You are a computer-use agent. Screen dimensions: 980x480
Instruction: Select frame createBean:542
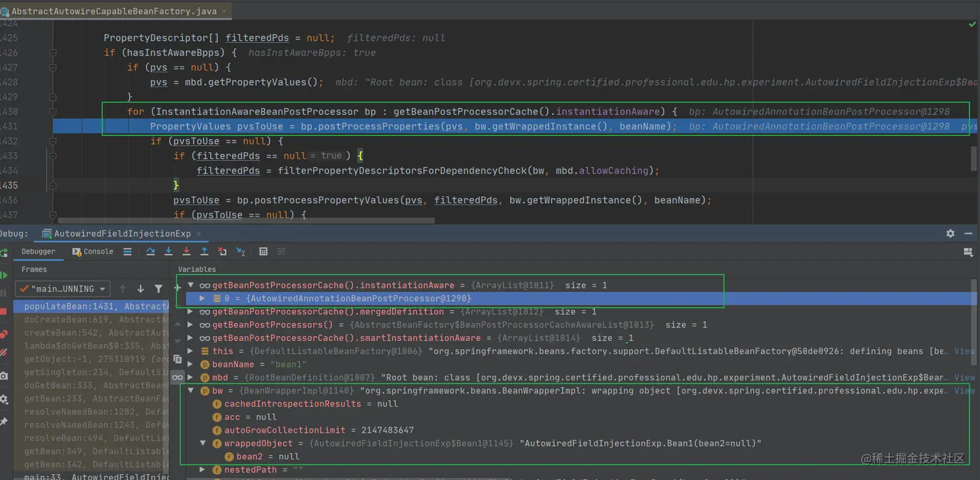[92, 332]
